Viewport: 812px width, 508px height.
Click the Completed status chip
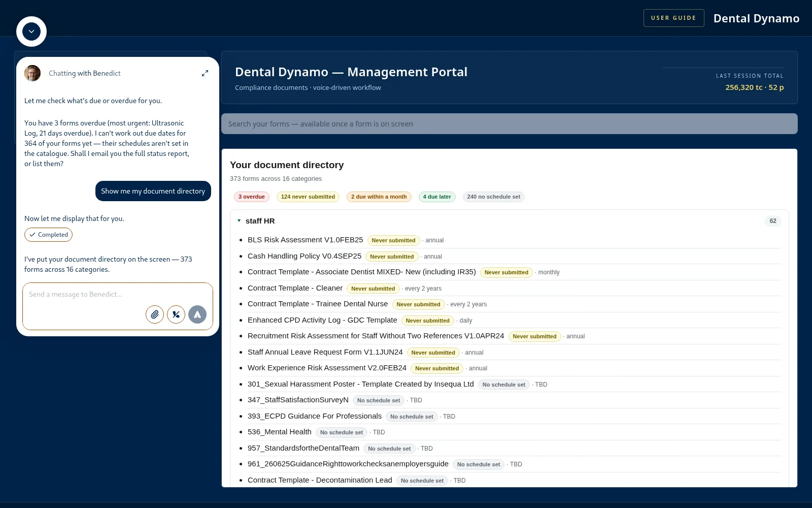tap(49, 235)
